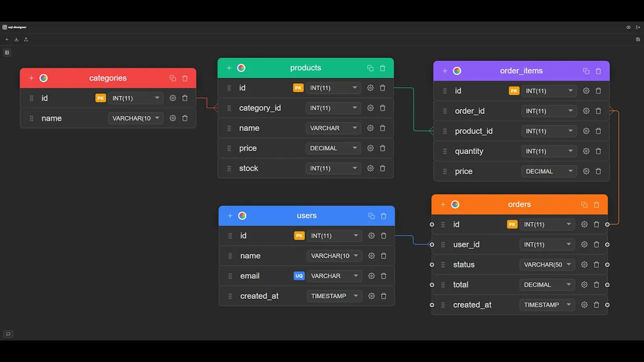644x362 pixels.
Task: Duplicate the users table
Action: tap(372, 216)
